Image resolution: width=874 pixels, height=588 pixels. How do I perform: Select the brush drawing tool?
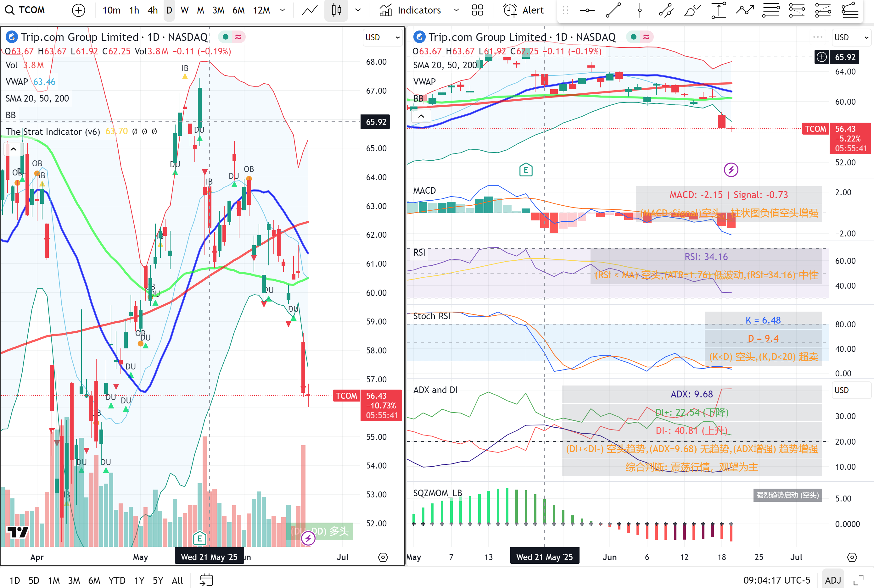pyautogui.click(x=692, y=10)
